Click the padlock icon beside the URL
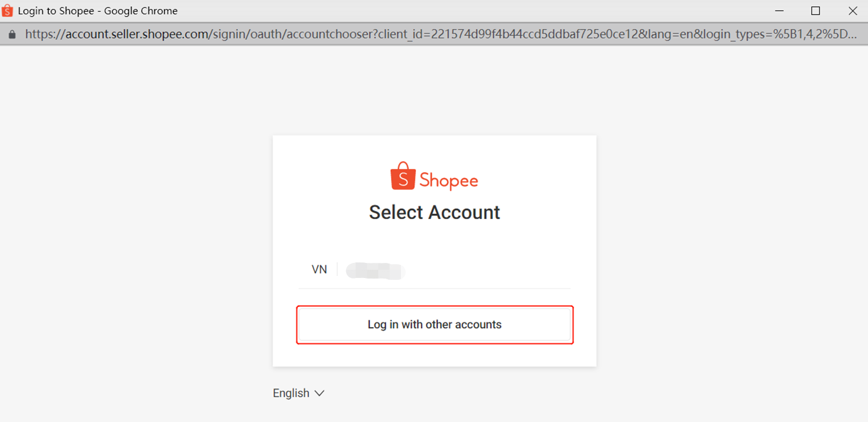The height and width of the screenshot is (422, 868). click(11, 34)
